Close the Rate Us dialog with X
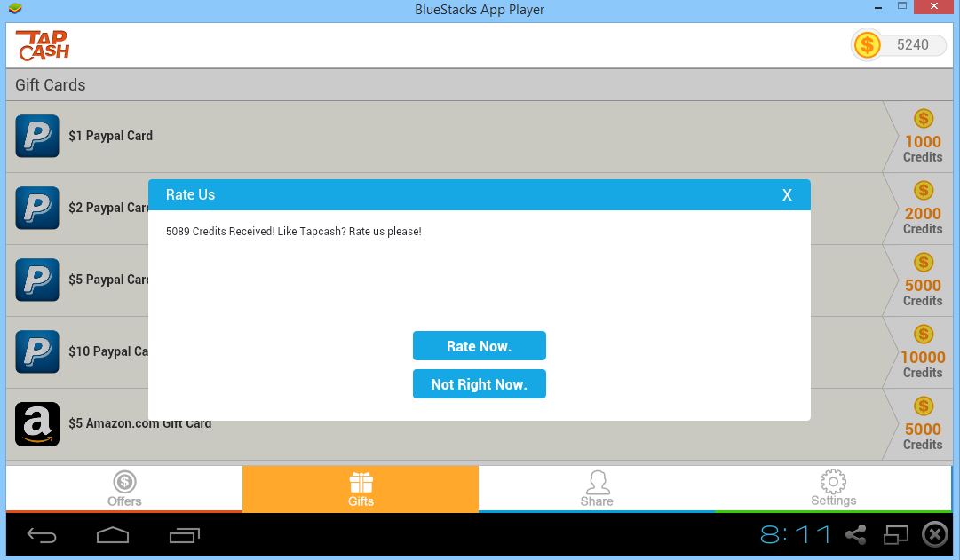The height and width of the screenshot is (560, 960). click(x=787, y=195)
